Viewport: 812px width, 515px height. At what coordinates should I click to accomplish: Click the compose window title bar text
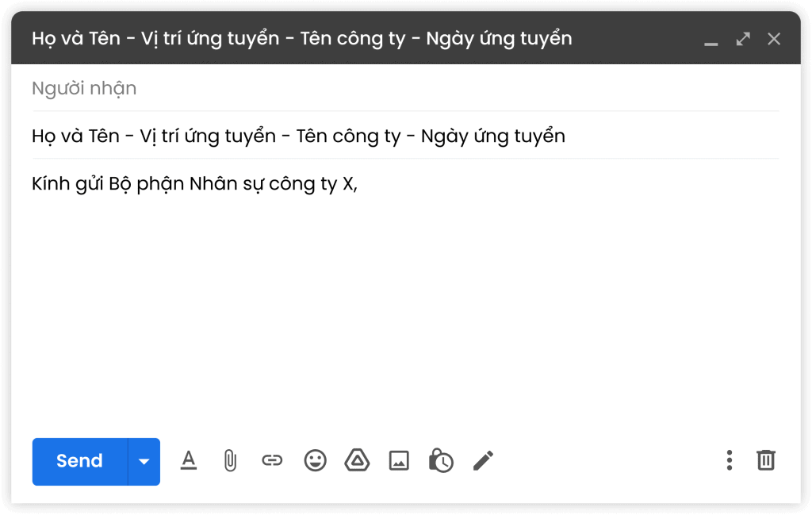(x=302, y=39)
